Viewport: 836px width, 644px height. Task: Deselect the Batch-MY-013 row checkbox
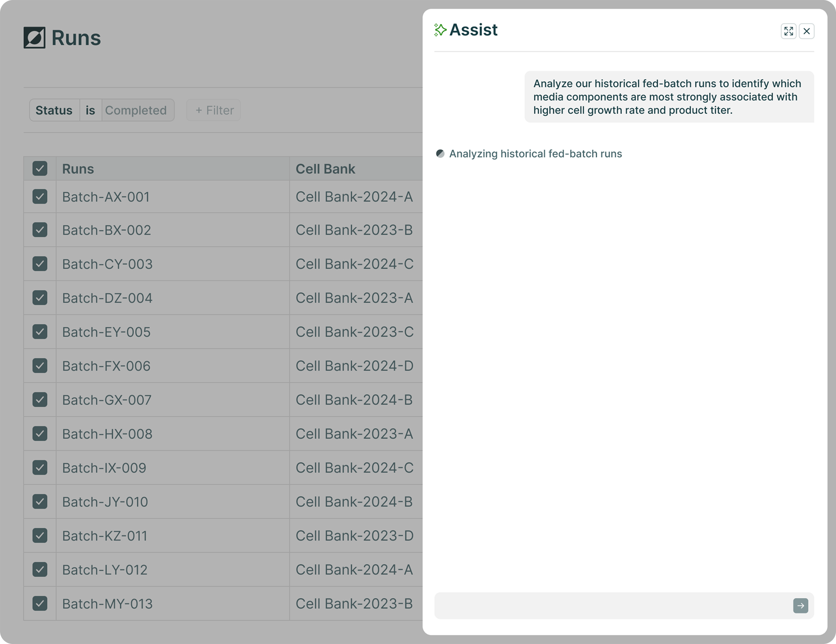click(40, 603)
